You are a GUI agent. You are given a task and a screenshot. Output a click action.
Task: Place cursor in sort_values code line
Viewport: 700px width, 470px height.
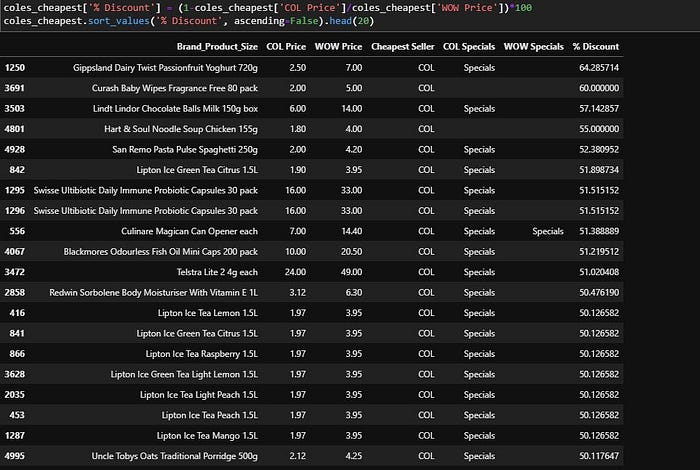click(x=188, y=21)
